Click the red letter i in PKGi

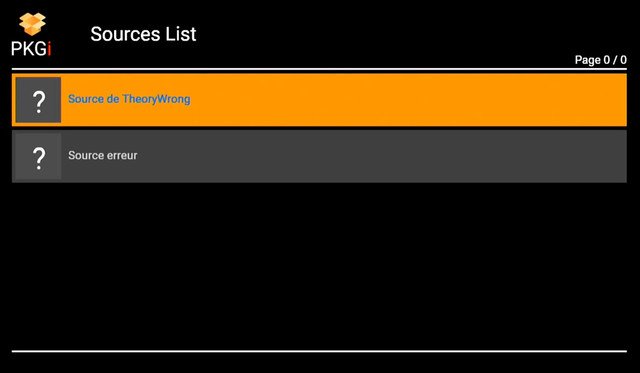coord(49,49)
